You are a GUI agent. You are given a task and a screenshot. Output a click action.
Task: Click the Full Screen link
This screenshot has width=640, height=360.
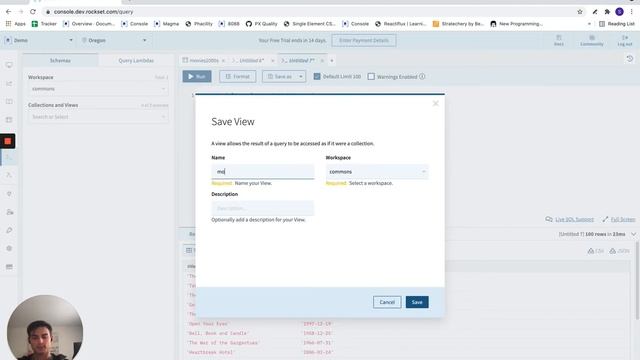pos(623,220)
